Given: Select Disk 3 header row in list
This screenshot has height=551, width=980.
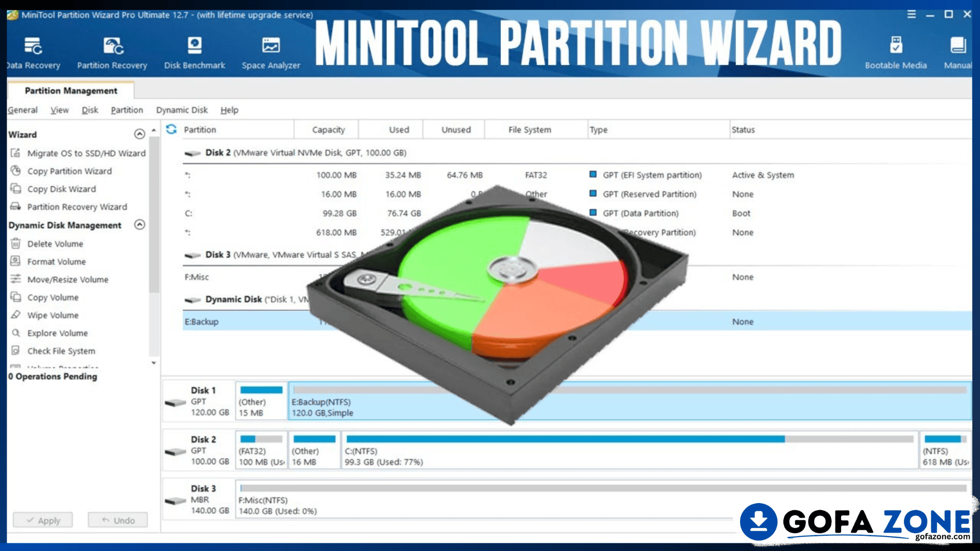Looking at the screenshot, I should click(x=577, y=255).
